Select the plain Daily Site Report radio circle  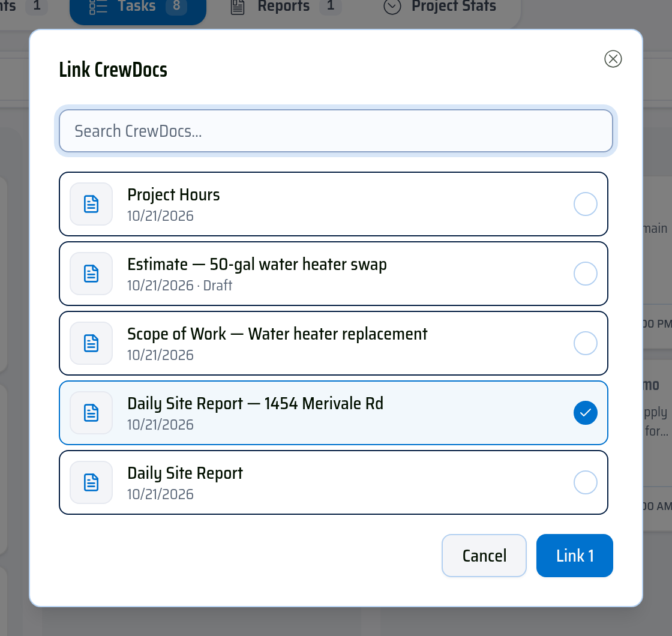pos(585,482)
